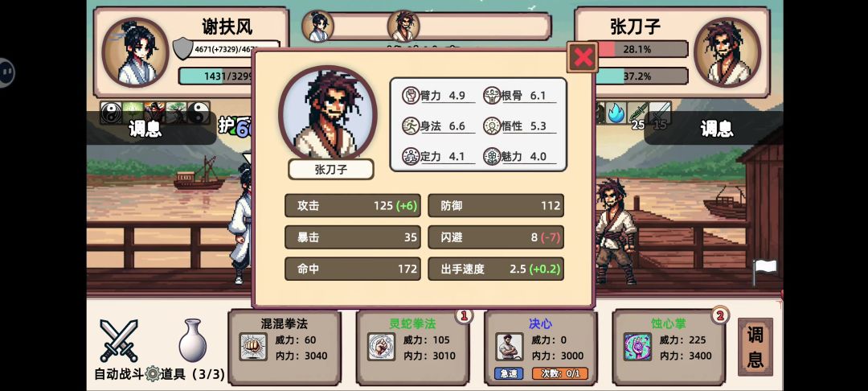Click the turn order timeline bar

[x=426, y=26]
